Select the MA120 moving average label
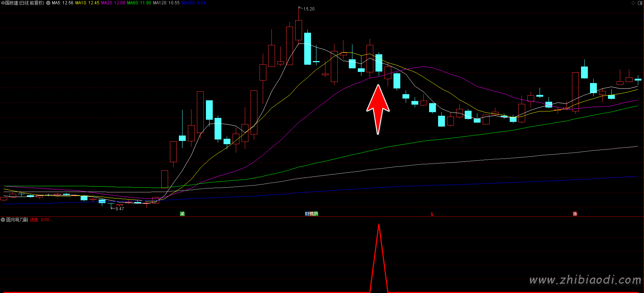This screenshot has width=644, height=293. point(166,3)
